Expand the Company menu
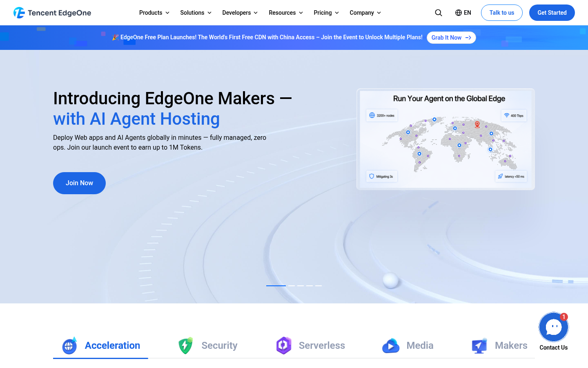Image resolution: width=588 pixels, height=368 pixels. pyautogui.click(x=365, y=13)
